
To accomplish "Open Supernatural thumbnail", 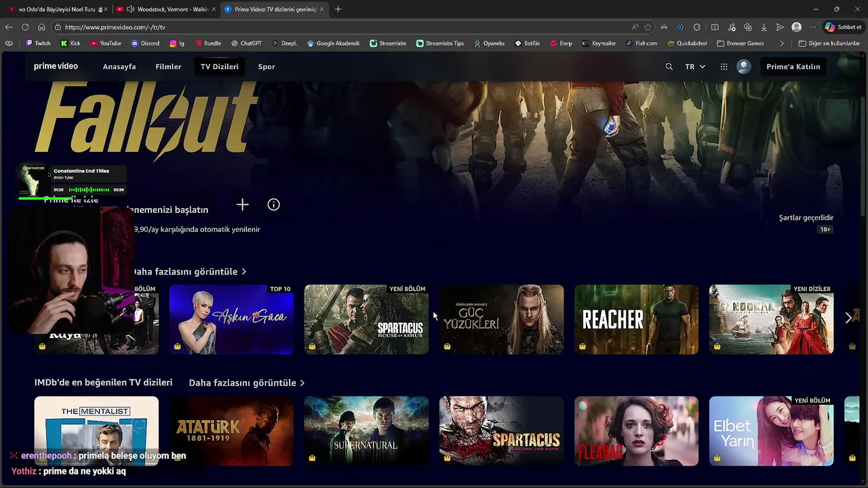I will point(366,431).
